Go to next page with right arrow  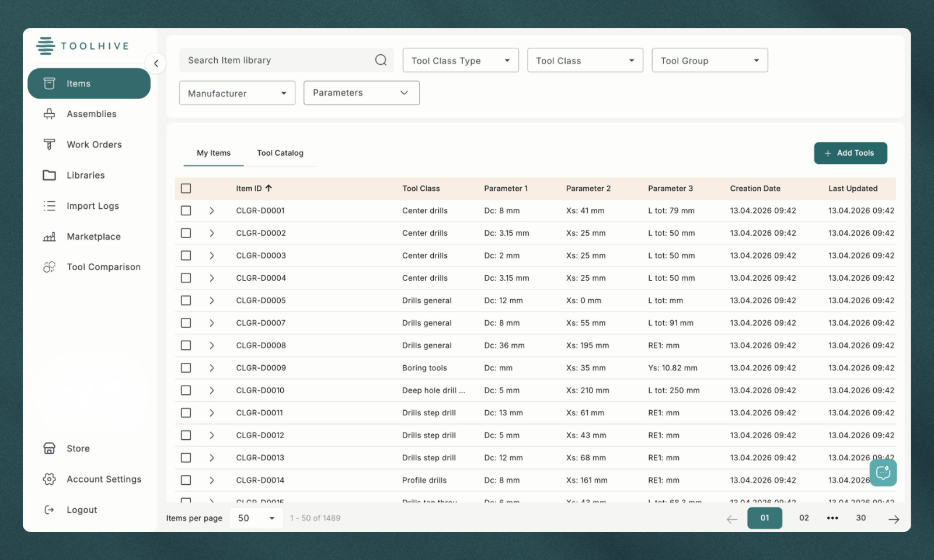(894, 519)
